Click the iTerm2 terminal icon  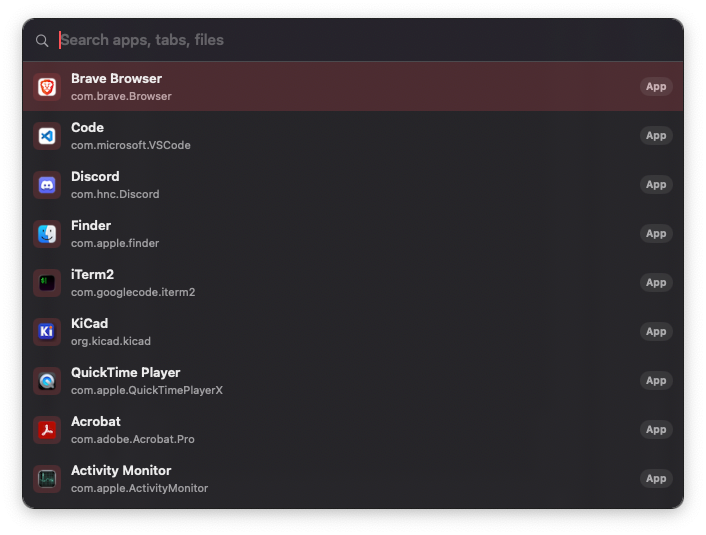[x=47, y=283]
